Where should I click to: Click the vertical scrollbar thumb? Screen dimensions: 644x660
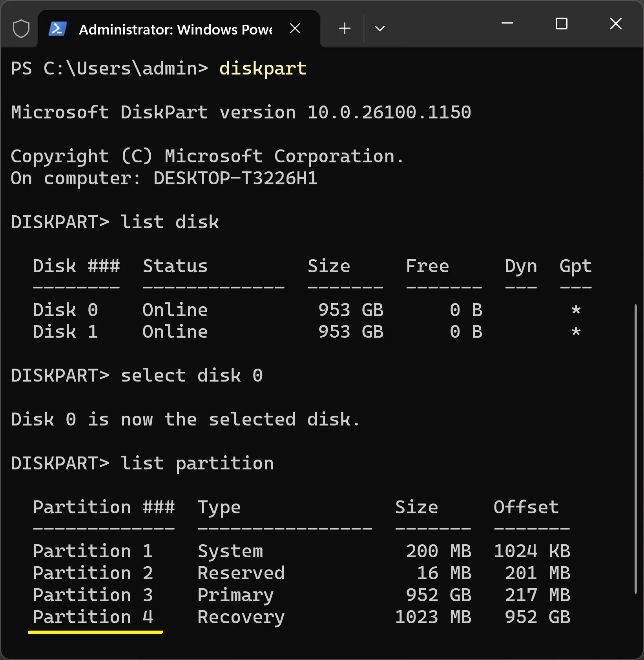[x=636, y=449]
